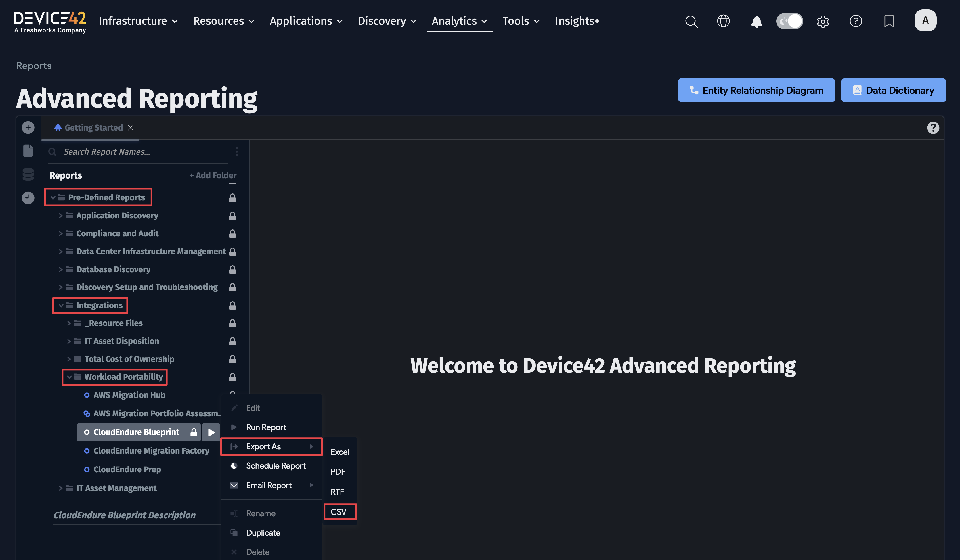The height and width of the screenshot is (560, 960).
Task: Click the Pre-Defined Reports lock icon
Action: (232, 197)
